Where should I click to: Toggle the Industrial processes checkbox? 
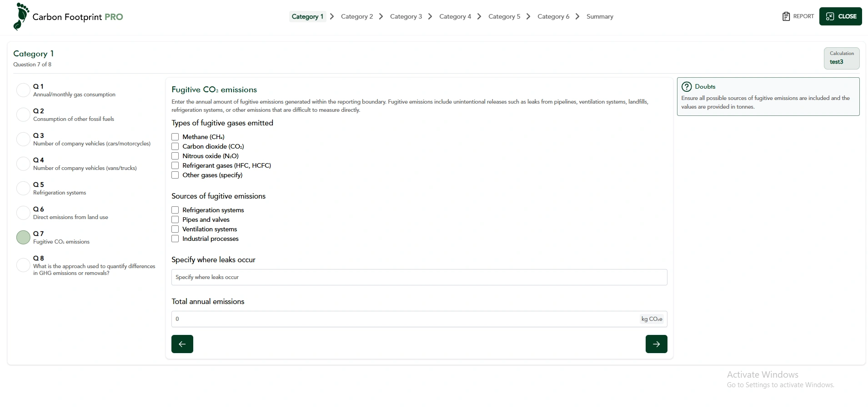(175, 239)
